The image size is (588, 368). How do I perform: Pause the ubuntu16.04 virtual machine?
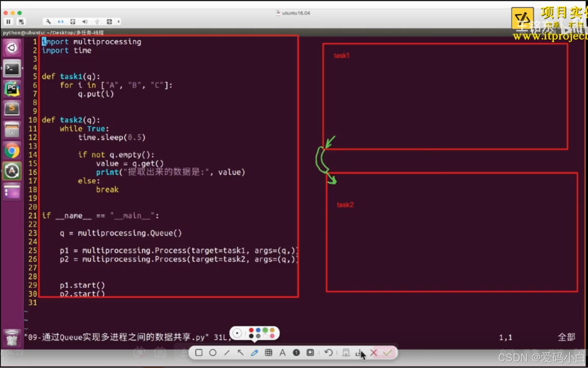tap(8, 22)
